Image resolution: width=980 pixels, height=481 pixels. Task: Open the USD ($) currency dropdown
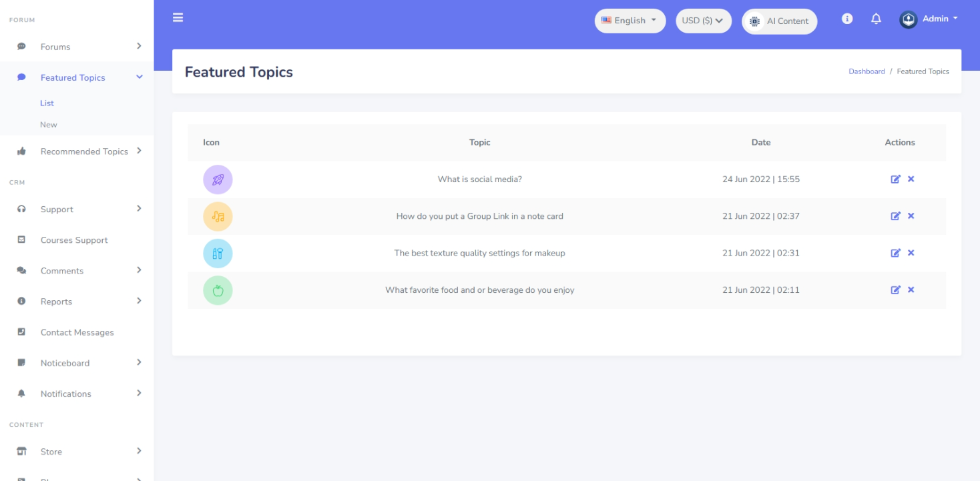(703, 21)
